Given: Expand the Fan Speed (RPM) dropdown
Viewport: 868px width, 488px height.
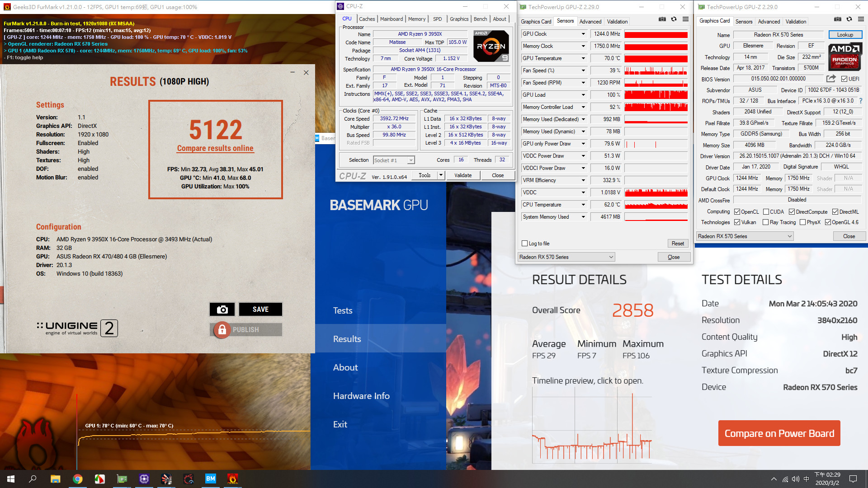Looking at the screenshot, I should 583,83.
